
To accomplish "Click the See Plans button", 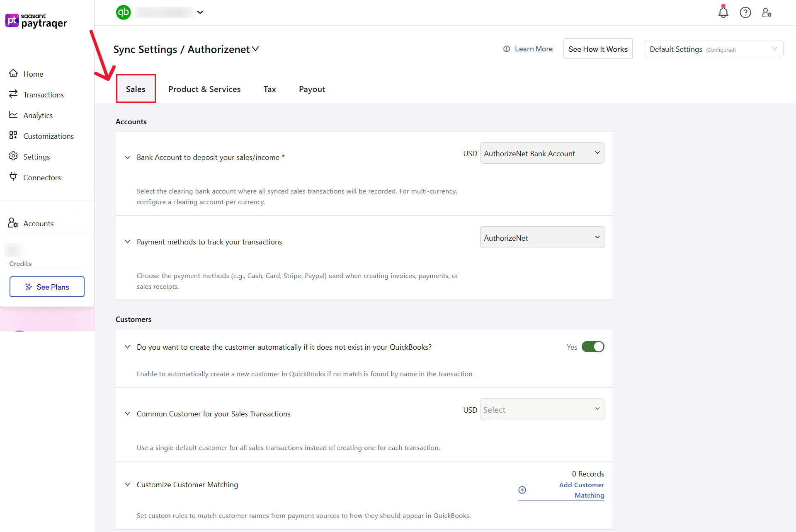I will tap(47, 287).
